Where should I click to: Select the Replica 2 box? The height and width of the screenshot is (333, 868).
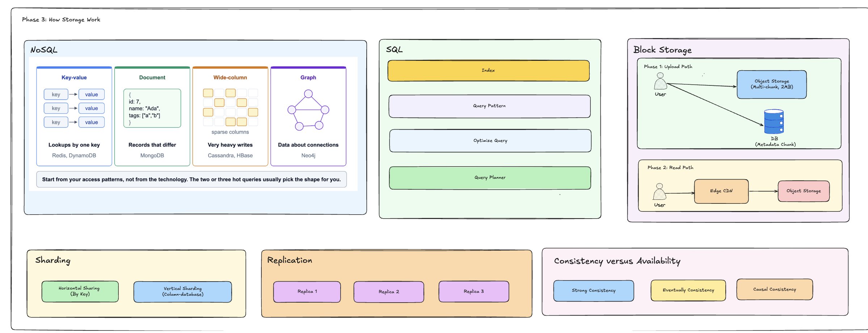pos(389,292)
